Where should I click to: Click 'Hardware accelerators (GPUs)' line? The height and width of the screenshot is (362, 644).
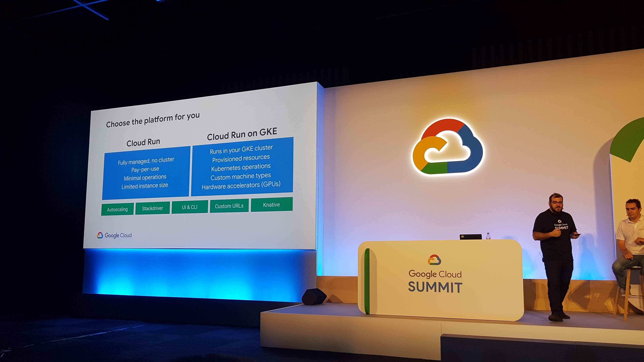(241, 185)
